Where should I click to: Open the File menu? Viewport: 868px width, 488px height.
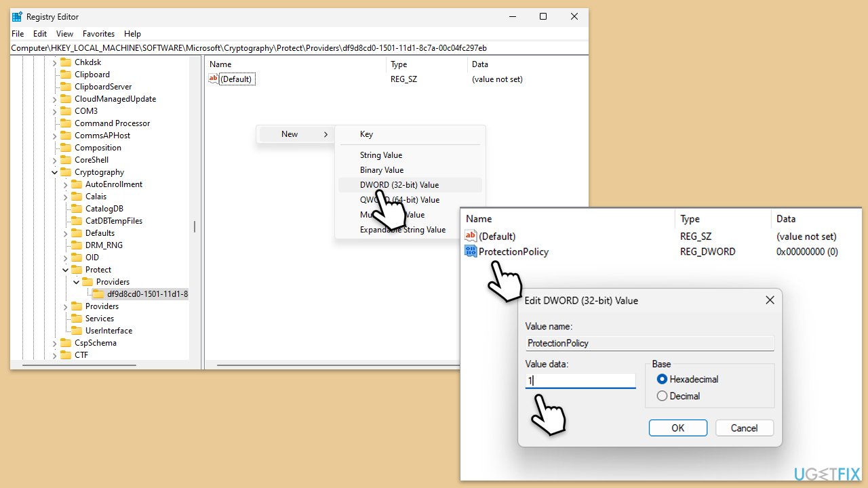pos(18,34)
